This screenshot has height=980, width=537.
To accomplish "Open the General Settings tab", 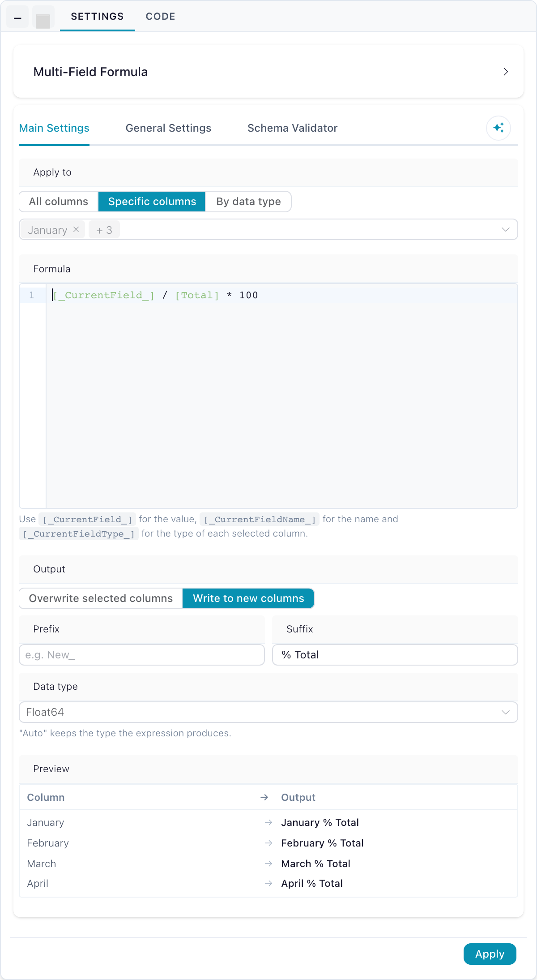I will [168, 128].
